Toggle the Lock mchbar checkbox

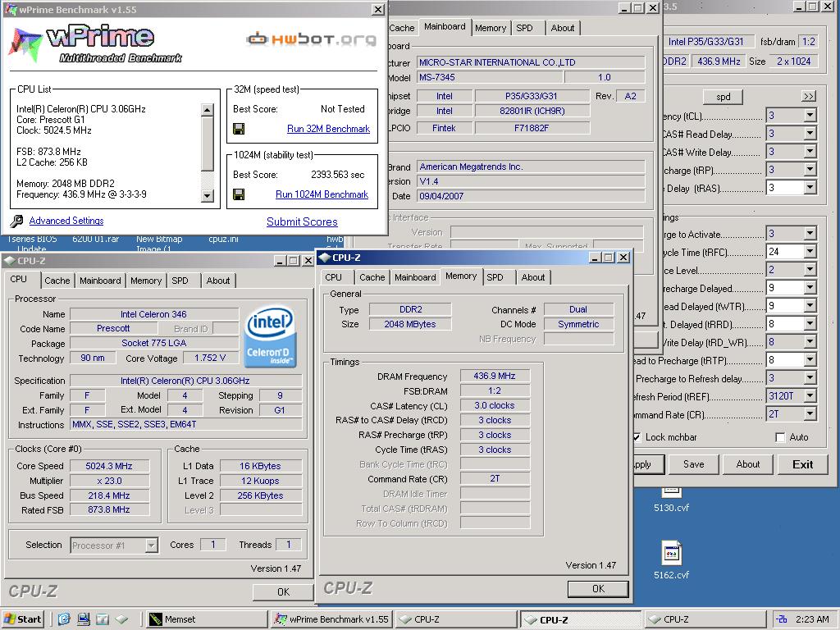click(637, 438)
